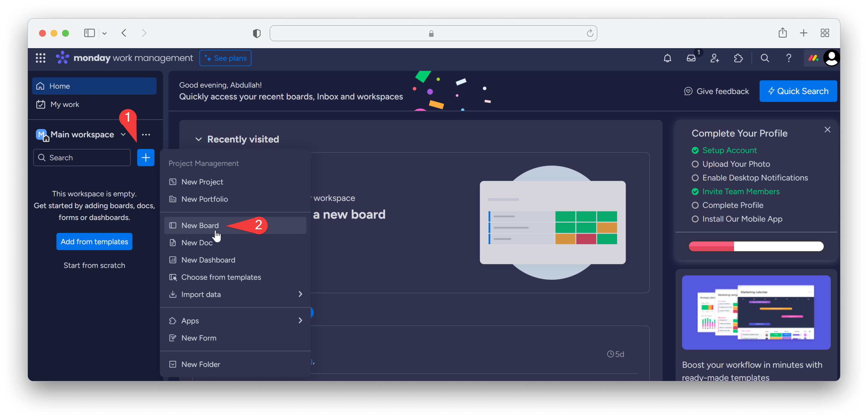The height and width of the screenshot is (418, 868).
Task: Click the Invite Team Members completed step
Action: [x=735, y=191]
